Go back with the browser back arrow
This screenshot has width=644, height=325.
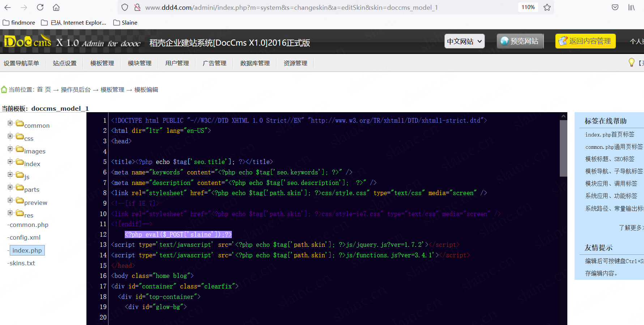pyautogui.click(x=8, y=7)
